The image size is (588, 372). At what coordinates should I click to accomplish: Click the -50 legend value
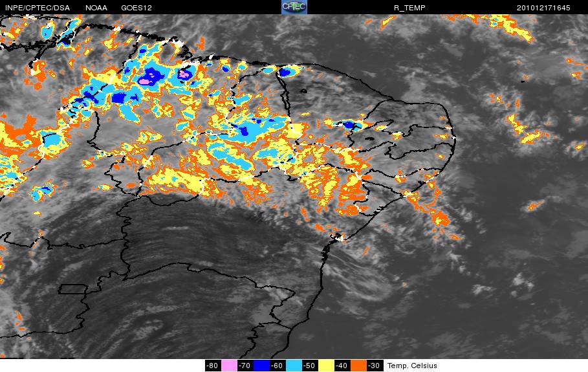click(310, 366)
